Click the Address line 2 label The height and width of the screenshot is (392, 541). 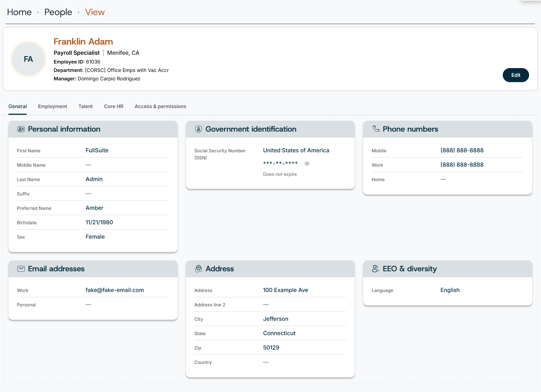210,305
